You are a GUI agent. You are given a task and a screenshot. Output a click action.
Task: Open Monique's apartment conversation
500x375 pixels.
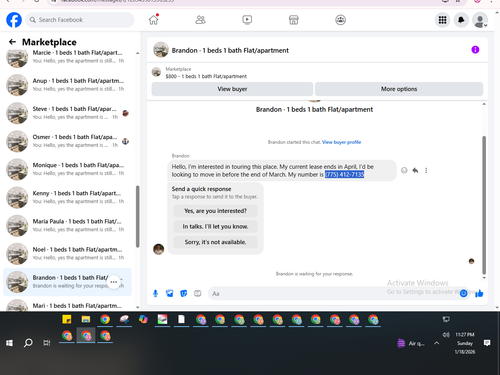(x=67, y=169)
